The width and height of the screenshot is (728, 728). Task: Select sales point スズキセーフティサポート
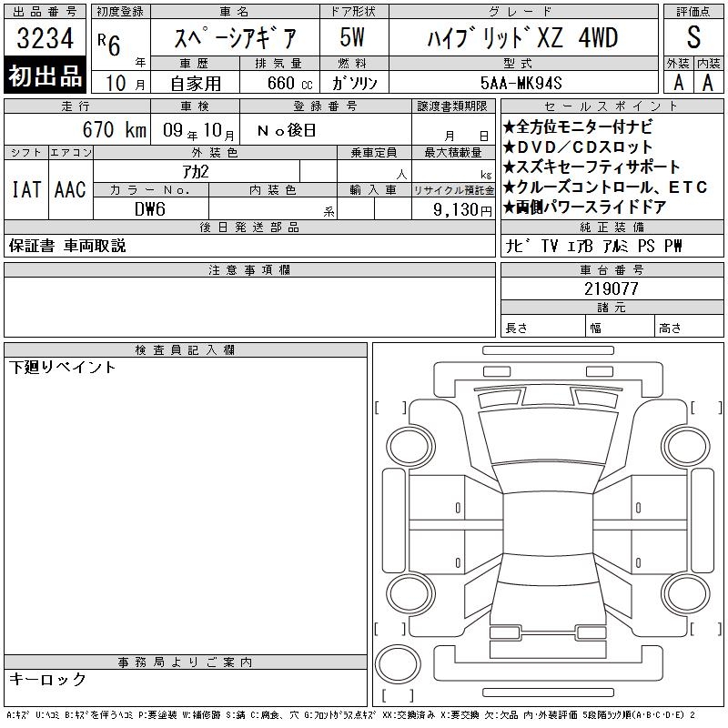click(x=591, y=167)
